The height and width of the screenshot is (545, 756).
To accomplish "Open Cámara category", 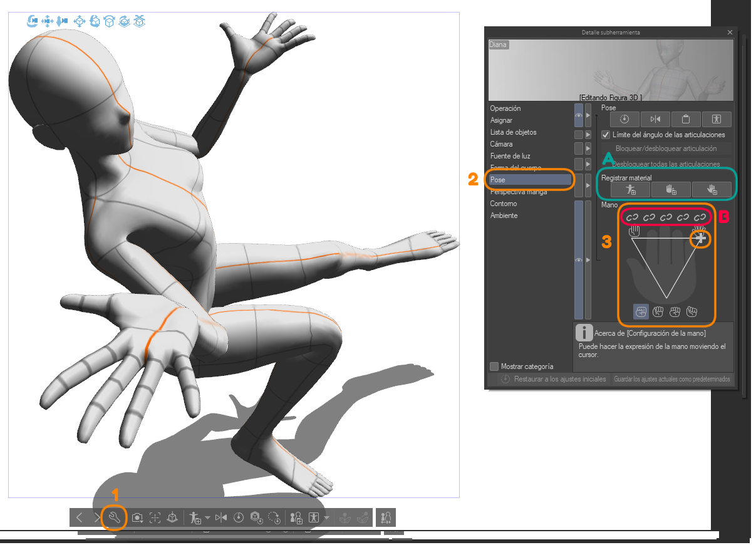I will pos(501,144).
